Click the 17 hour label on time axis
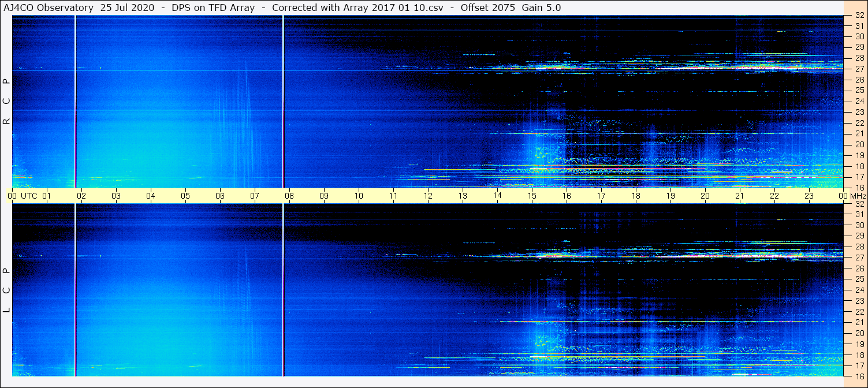Viewport: 868px width, 388px height. [601, 196]
